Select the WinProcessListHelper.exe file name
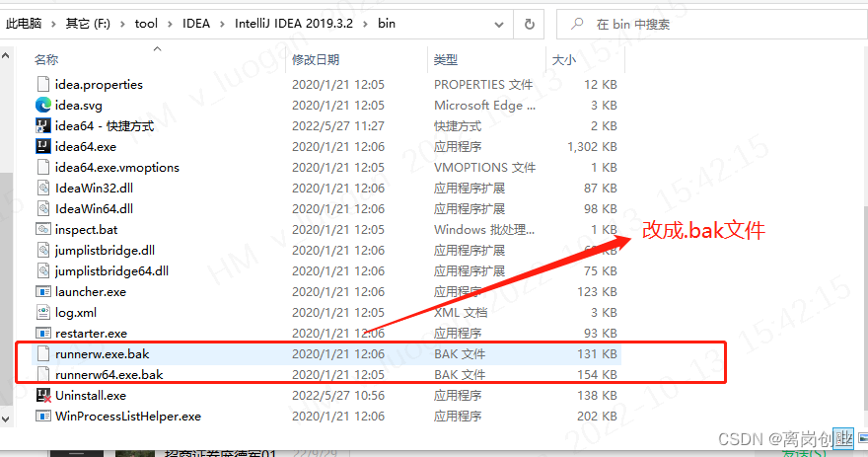 (x=128, y=416)
